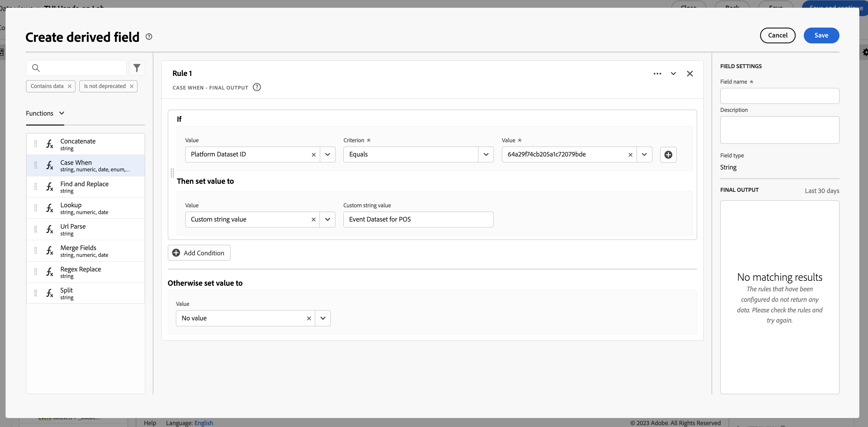868x427 pixels.
Task: Select the Lookup function
Action: [x=86, y=208]
